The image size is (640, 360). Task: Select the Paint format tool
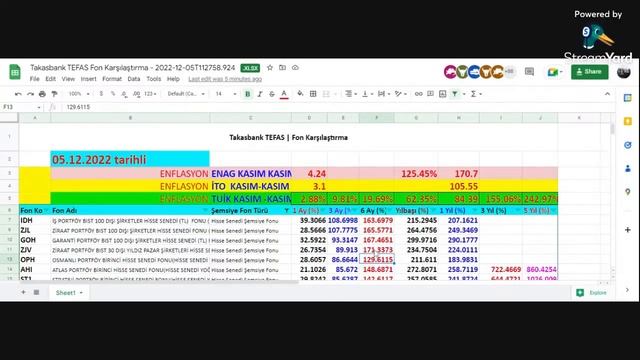[x=54, y=94]
